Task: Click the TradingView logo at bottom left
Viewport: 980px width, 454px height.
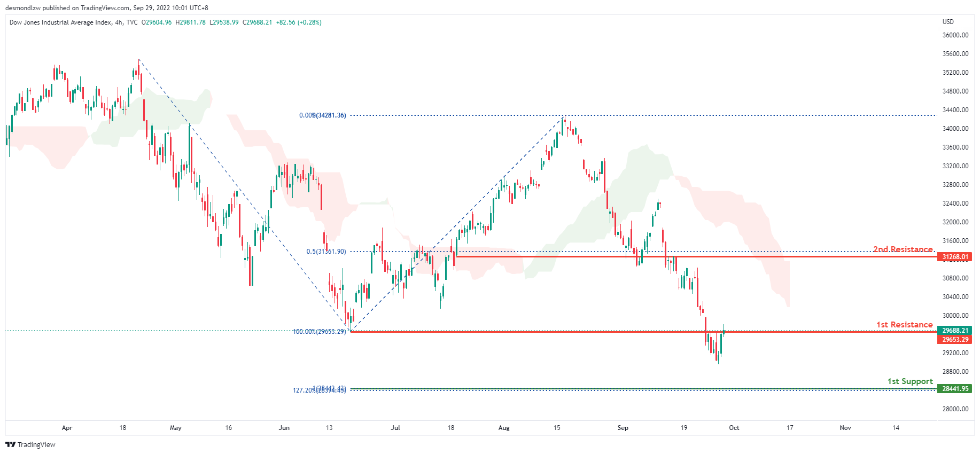Action: click(30, 444)
